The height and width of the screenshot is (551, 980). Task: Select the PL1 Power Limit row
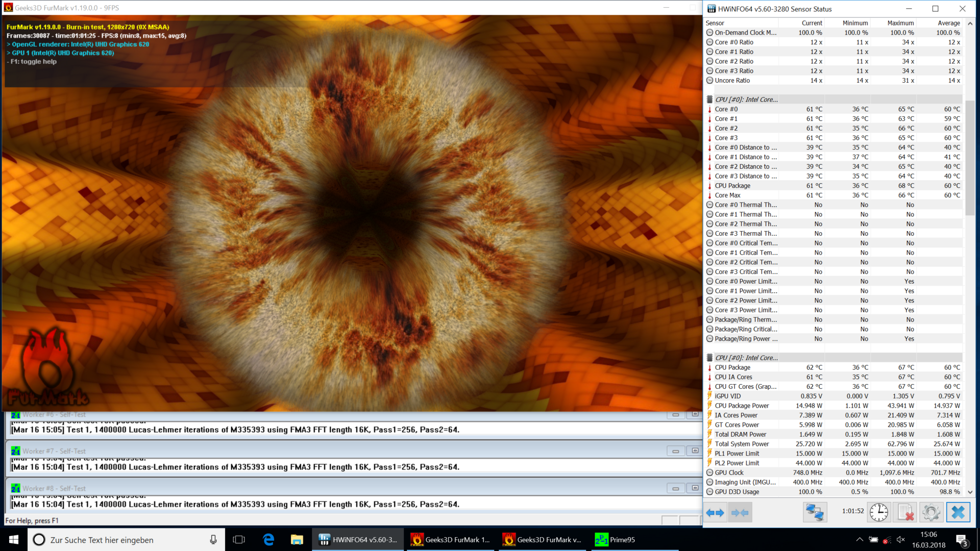(834, 454)
